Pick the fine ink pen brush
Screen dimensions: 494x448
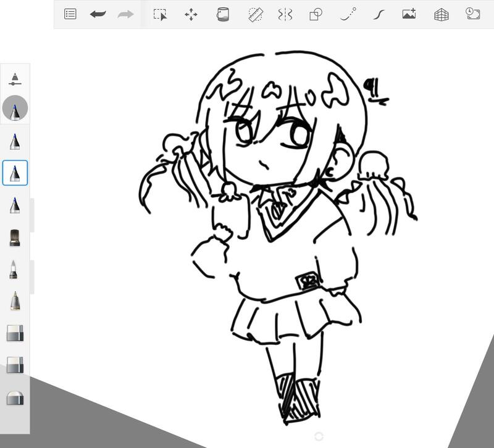13,270
